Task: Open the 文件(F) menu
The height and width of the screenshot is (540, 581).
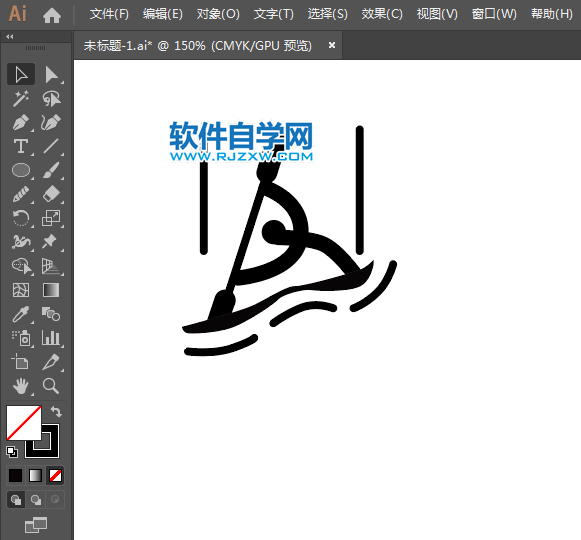Action: click(x=109, y=14)
